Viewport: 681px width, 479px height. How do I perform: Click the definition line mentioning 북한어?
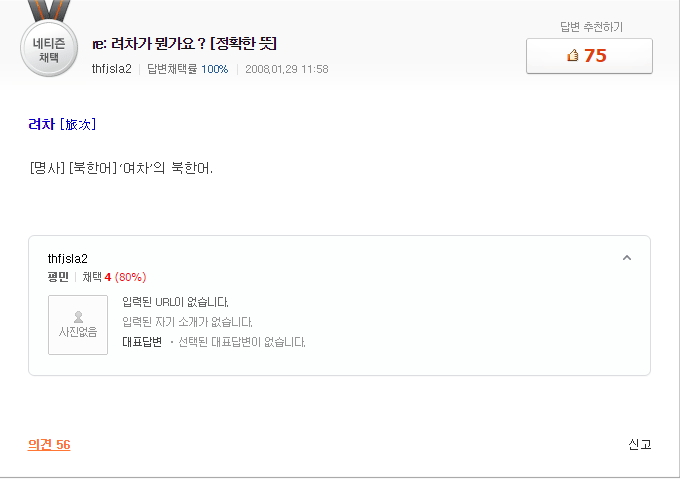121,167
